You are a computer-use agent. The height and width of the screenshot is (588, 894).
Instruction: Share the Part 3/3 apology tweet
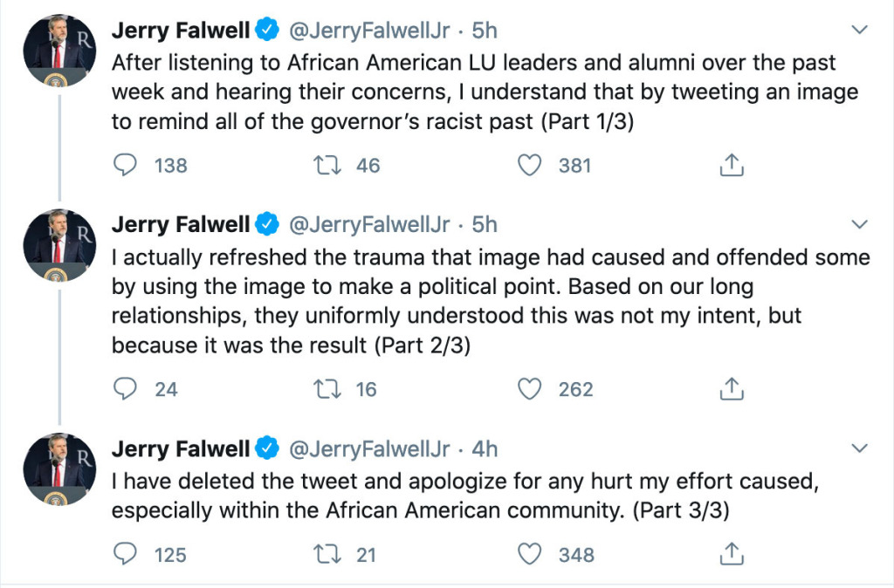[x=730, y=553]
